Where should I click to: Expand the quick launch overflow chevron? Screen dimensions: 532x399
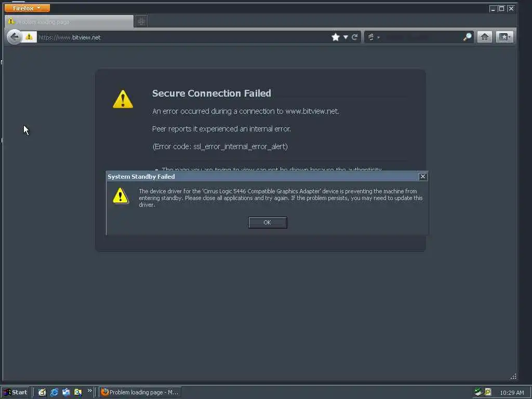[x=89, y=391]
